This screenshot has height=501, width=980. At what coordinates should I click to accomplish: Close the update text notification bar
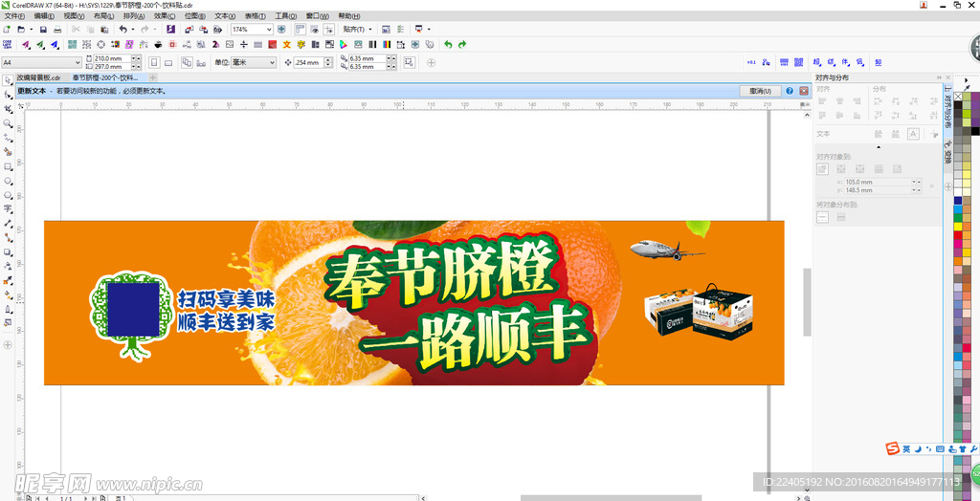coord(804,91)
